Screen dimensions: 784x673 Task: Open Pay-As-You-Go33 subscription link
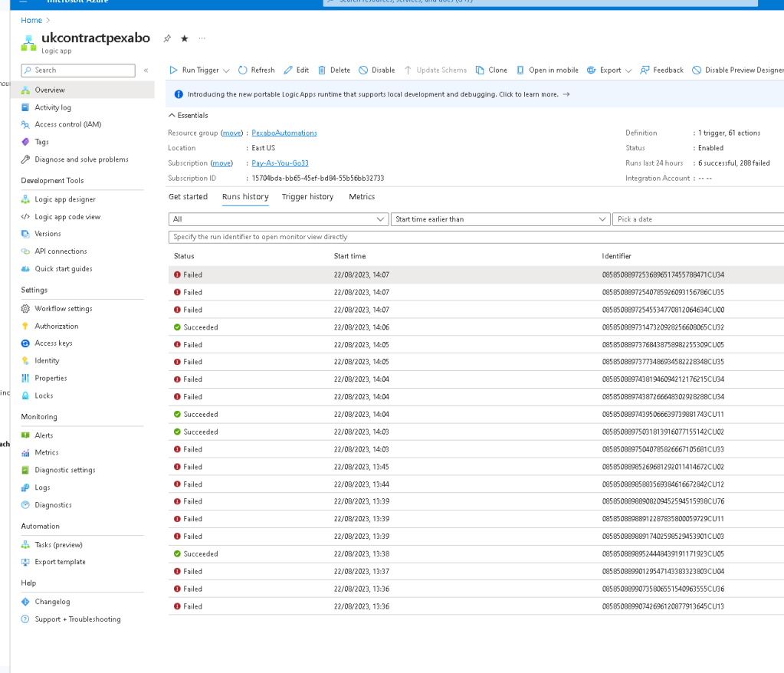(x=280, y=163)
